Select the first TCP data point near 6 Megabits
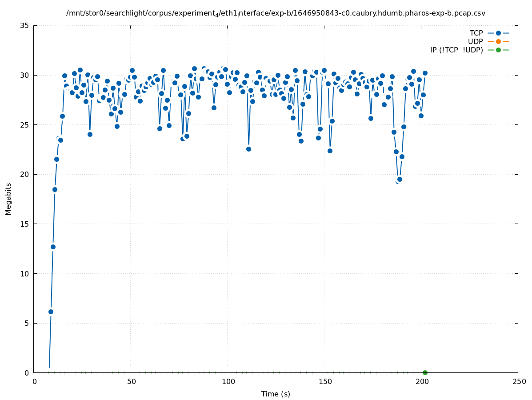The image size is (532, 400). point(51,312)
